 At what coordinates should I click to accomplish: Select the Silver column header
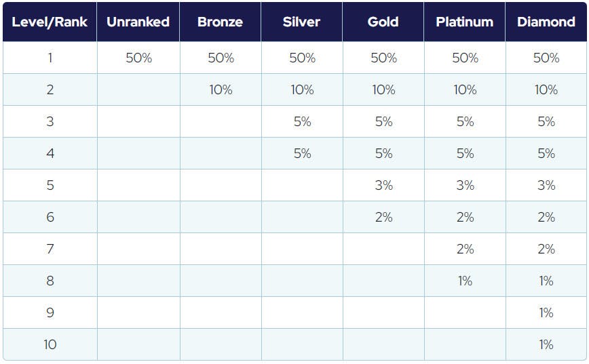click(301, 22)
